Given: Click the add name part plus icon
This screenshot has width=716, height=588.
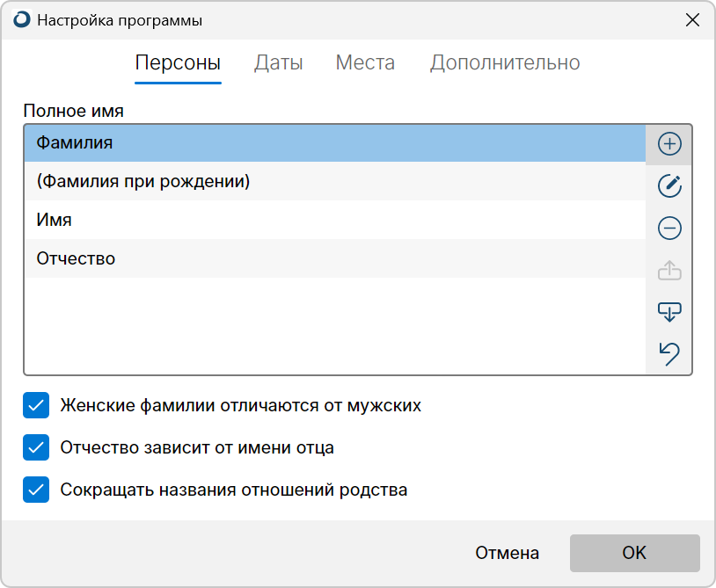Looking at the screenshot, I should click(669, 143).
